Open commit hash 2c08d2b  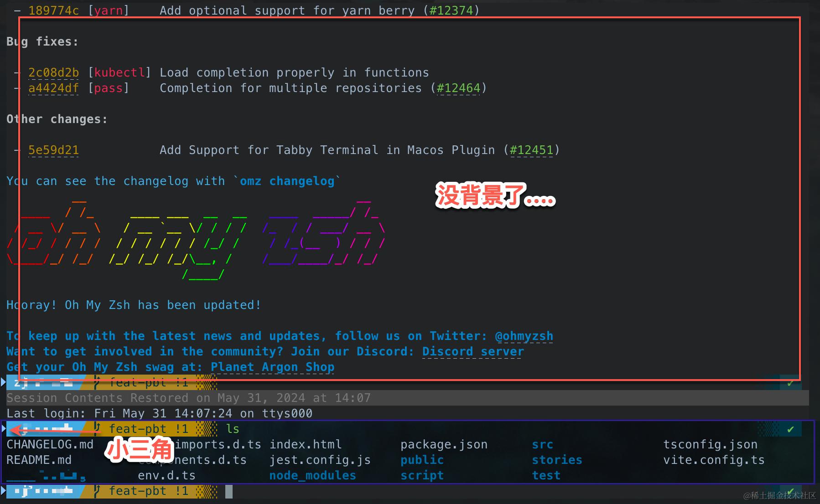54,72
